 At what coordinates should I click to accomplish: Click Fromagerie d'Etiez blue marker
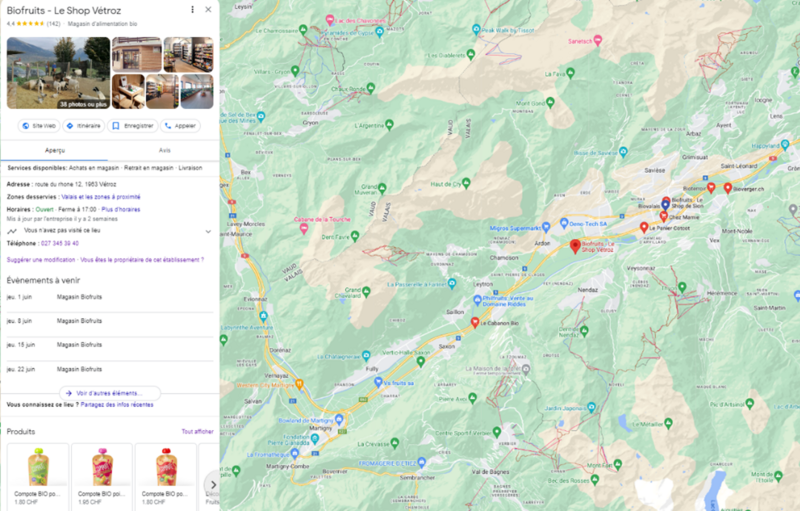point(421,463)
